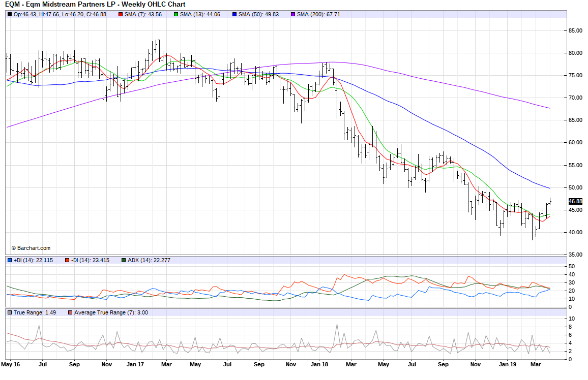Screen dimensions: 588x380
Task: Click the red -DI (14) legend swatch
Action: [x=67, y=260]
